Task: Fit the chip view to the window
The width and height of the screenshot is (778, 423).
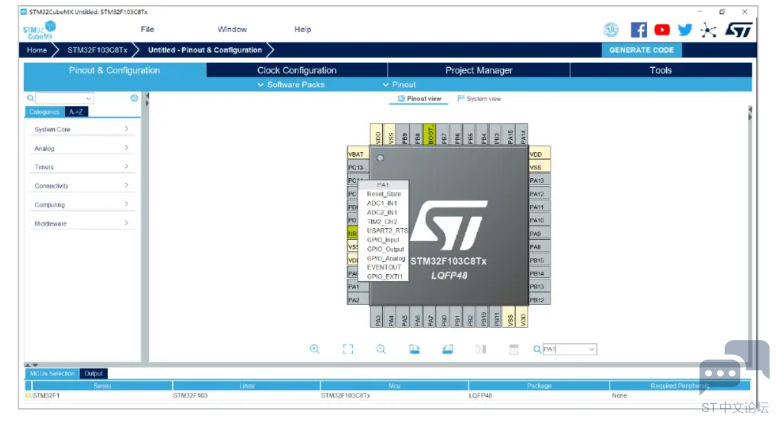Action: [348, 349]
